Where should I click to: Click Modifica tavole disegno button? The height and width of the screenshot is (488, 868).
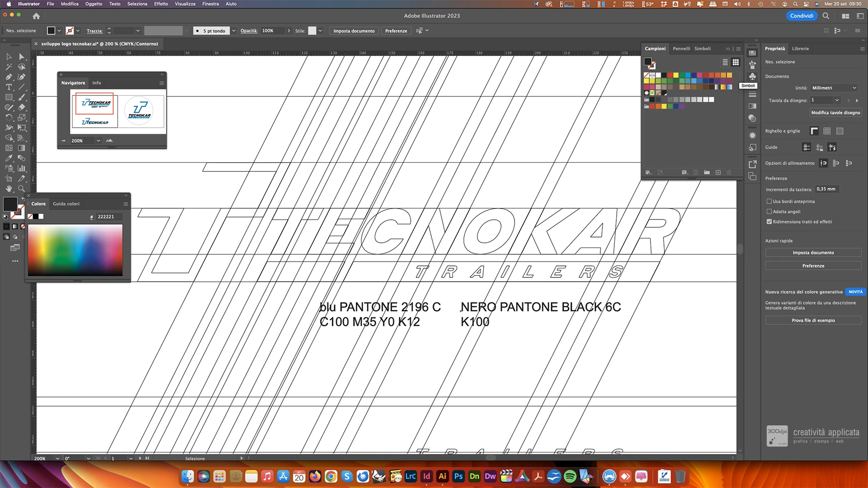[x=836, y=113]
